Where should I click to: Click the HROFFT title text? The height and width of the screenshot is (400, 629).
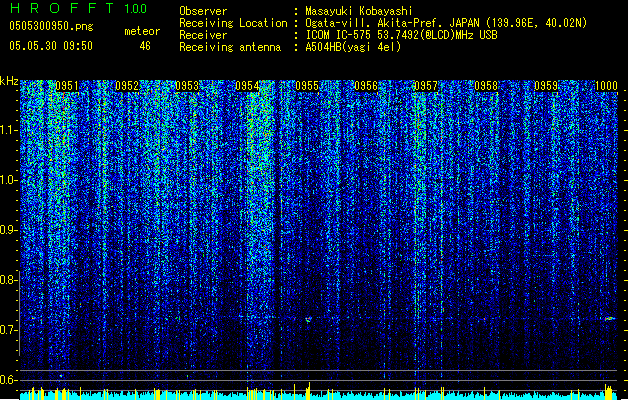point(62,8)
